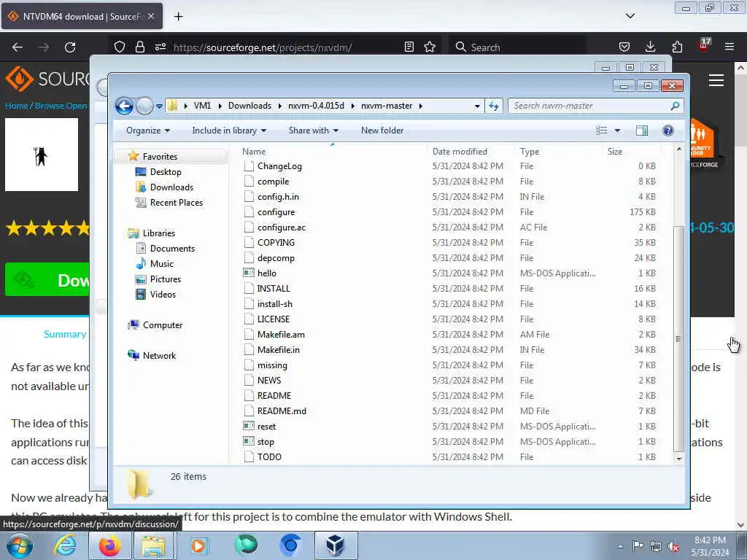Open the hello MS-DOS application icon
747x560 pixels.
[249, 273]
